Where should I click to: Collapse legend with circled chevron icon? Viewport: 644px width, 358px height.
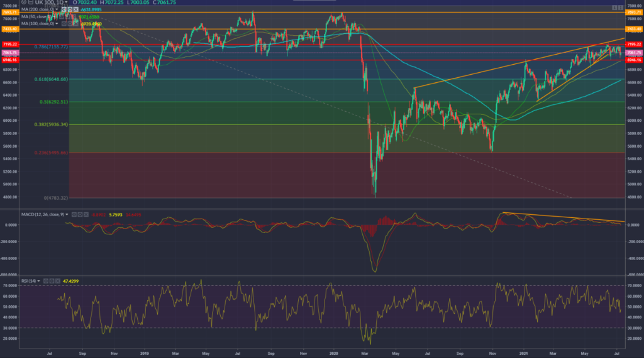click(x=24, y=2)
